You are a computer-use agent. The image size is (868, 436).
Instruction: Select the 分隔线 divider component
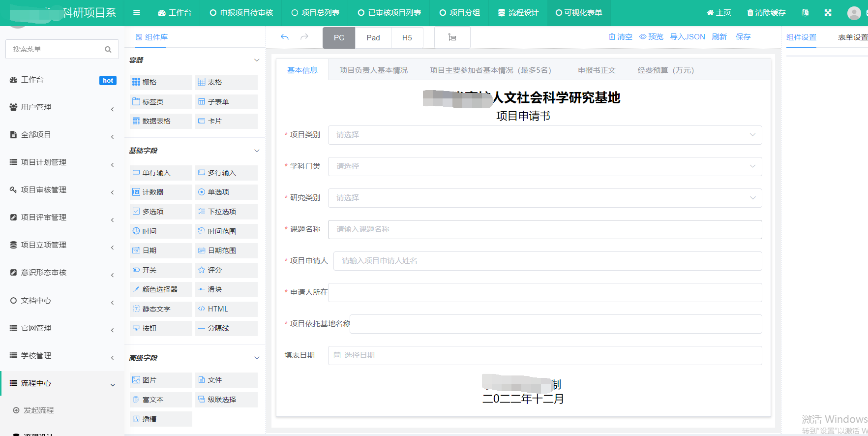[x=226, y=328]
